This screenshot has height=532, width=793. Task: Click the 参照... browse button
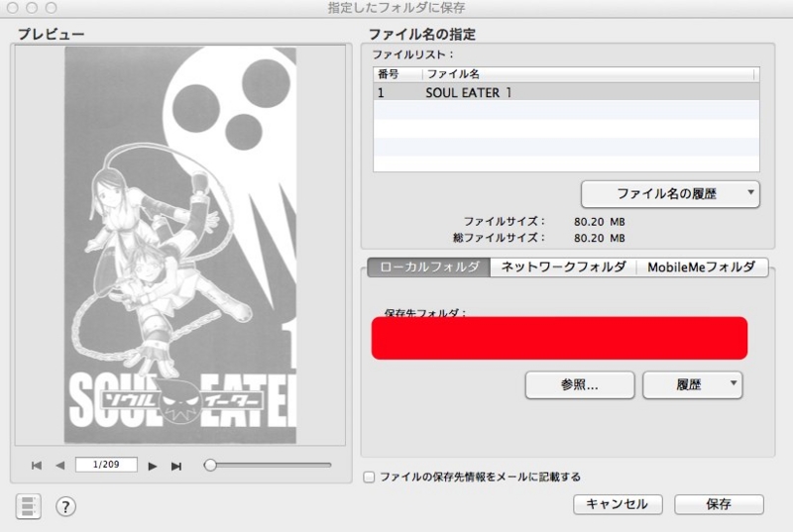click(x=580, y=385)
